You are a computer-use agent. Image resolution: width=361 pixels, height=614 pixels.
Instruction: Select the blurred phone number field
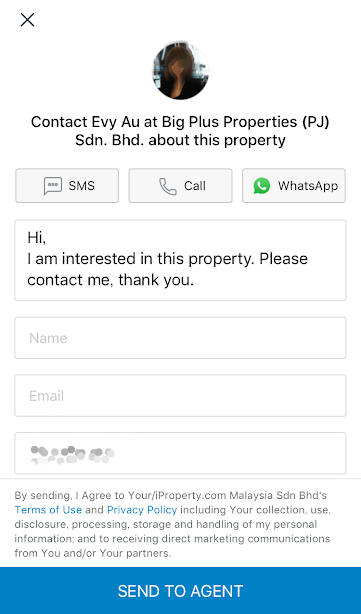tap(180, 453)
